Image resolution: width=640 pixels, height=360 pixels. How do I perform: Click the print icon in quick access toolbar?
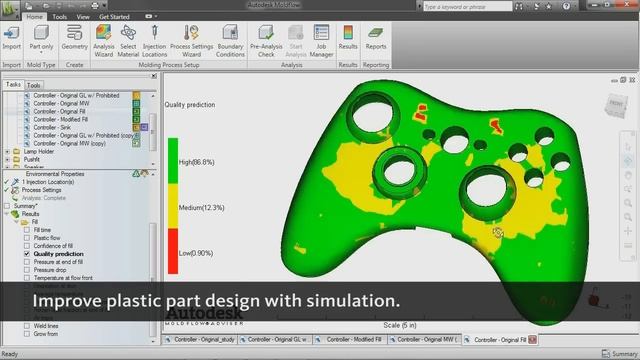pos(95,6)
